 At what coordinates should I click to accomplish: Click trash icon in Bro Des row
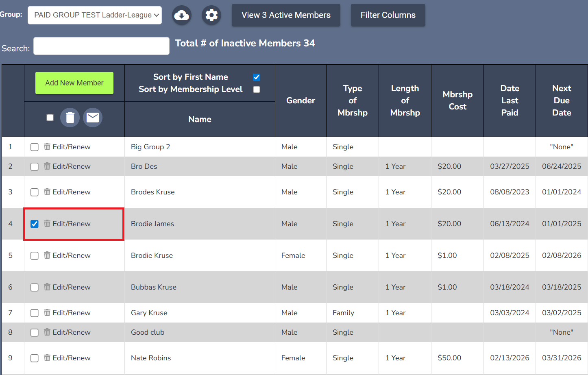[x=47, y=166]
